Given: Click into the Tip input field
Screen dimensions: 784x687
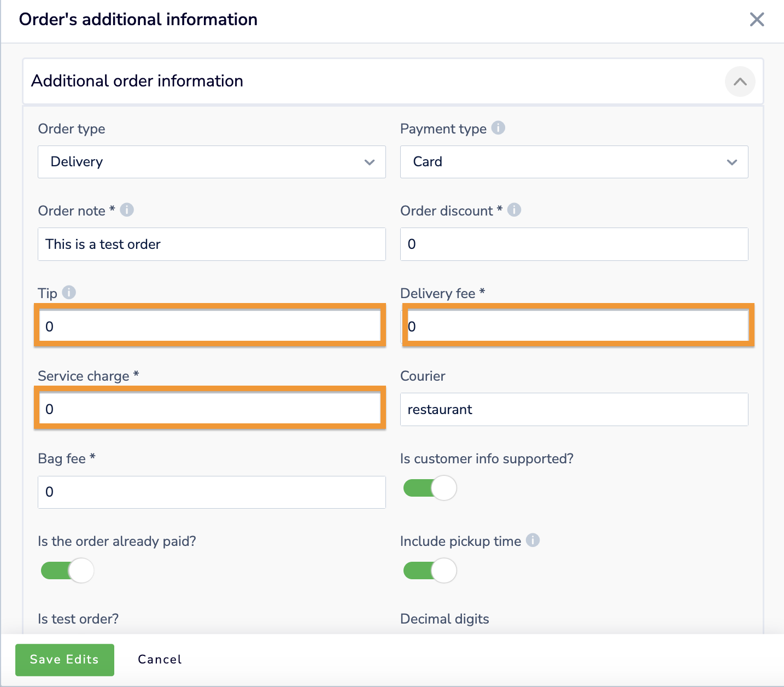Looking at the screenshot, I should pos(210,327).
